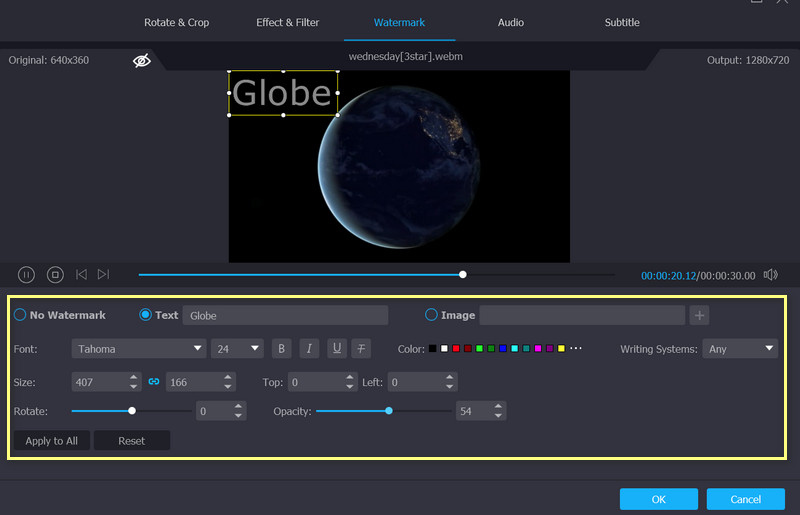Expand the font size 24 dropdown
Screen dimensions: 800x515
237,349
